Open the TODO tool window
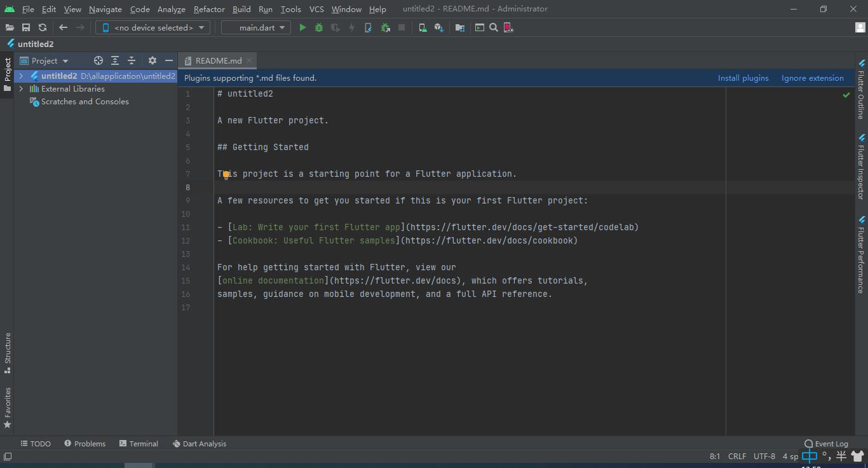This screenshot has width=868, height=468. pyautogui.click(x=36, y=444)
